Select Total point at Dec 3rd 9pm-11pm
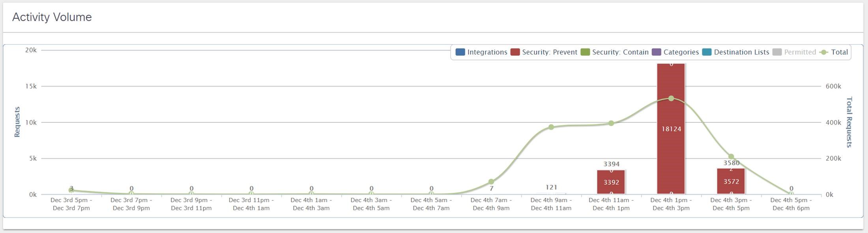This screenshot has height=233, width=868. (x=191, y=194)
